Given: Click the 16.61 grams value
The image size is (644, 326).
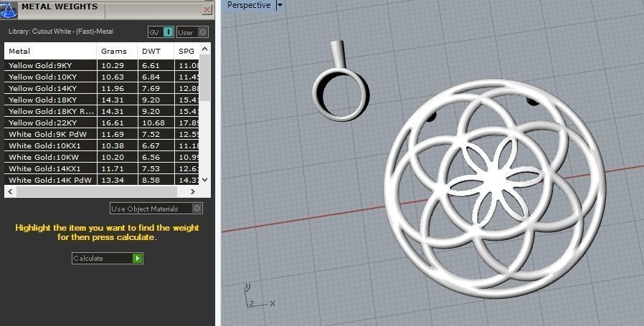Looking at the screenshot, I should [x=112, y=123].
